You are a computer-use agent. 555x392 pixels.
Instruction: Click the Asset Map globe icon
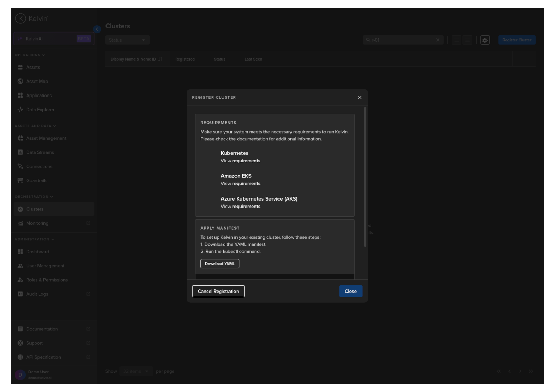(20, 82)
